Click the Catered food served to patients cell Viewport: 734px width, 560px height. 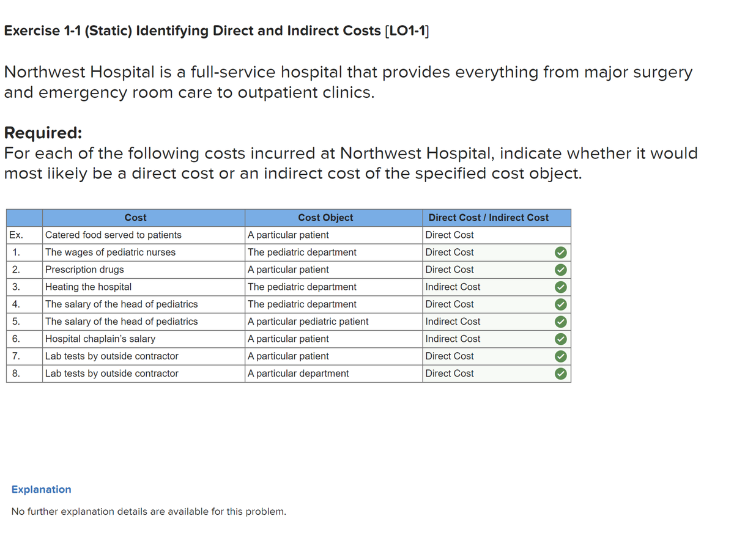pos(144,235)
